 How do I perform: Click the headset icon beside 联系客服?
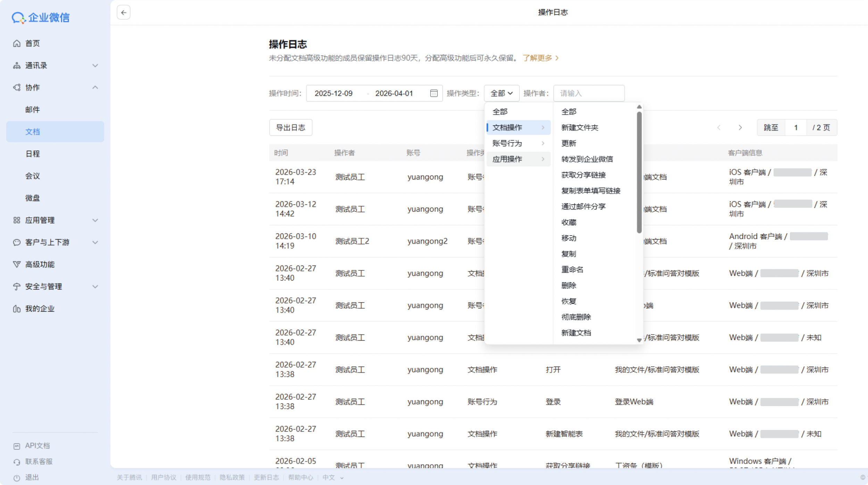click(17, 462)
